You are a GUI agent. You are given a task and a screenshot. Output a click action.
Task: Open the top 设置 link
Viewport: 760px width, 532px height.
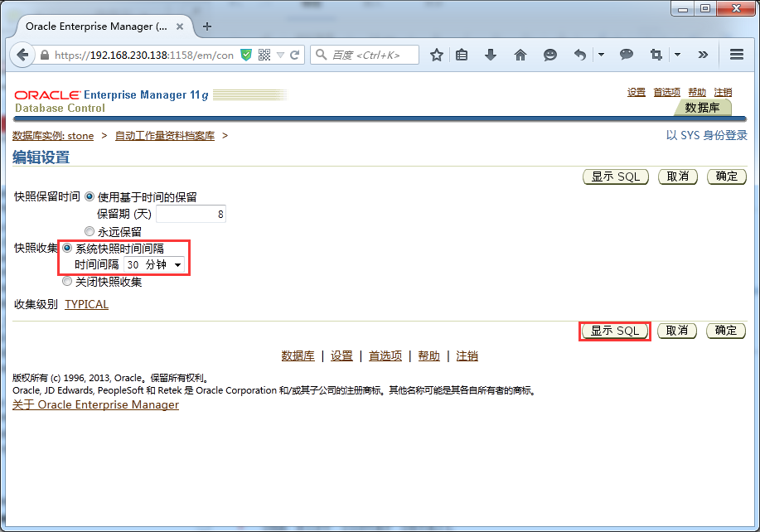pyautogui.click(x=636, y=92)
